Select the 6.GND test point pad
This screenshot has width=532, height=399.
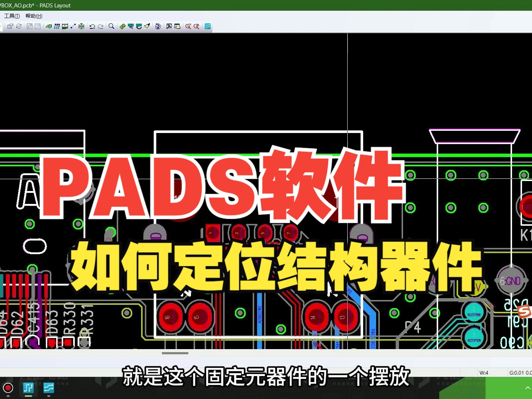point(511,281)
